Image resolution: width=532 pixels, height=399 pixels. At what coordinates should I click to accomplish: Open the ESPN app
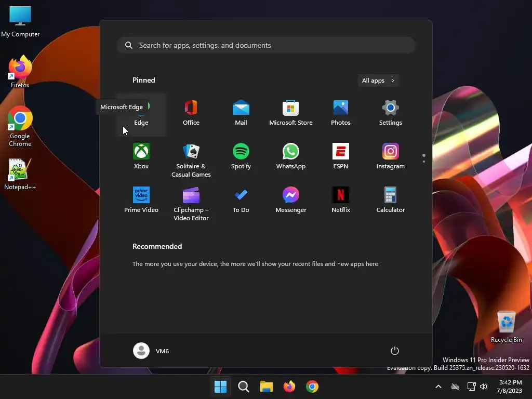(x=341, y=157)
